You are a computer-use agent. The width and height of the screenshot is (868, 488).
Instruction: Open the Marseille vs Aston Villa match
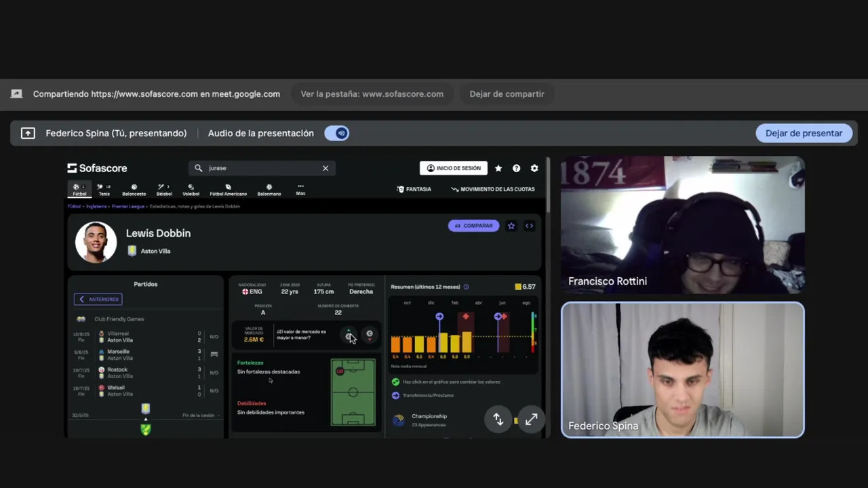[146, 354]
